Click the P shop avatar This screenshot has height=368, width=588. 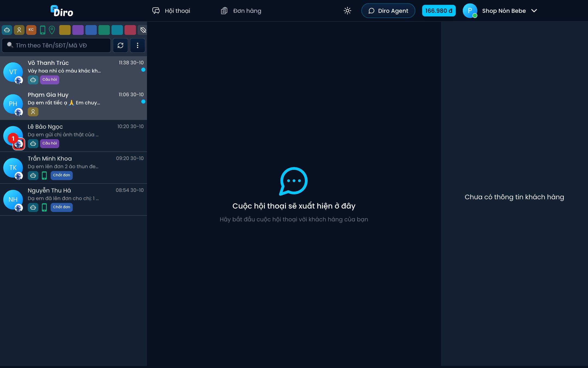tap(470, 11)
